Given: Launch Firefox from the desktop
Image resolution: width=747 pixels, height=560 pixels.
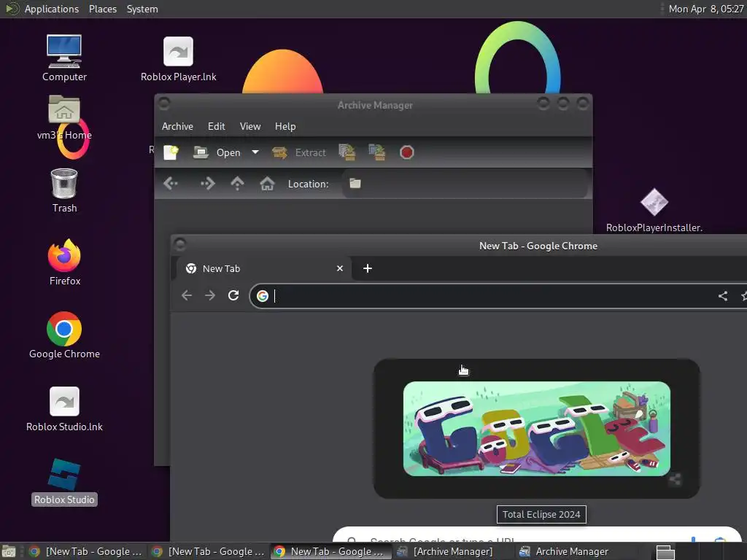Looking at the screenshot, I should click(64, 262).
